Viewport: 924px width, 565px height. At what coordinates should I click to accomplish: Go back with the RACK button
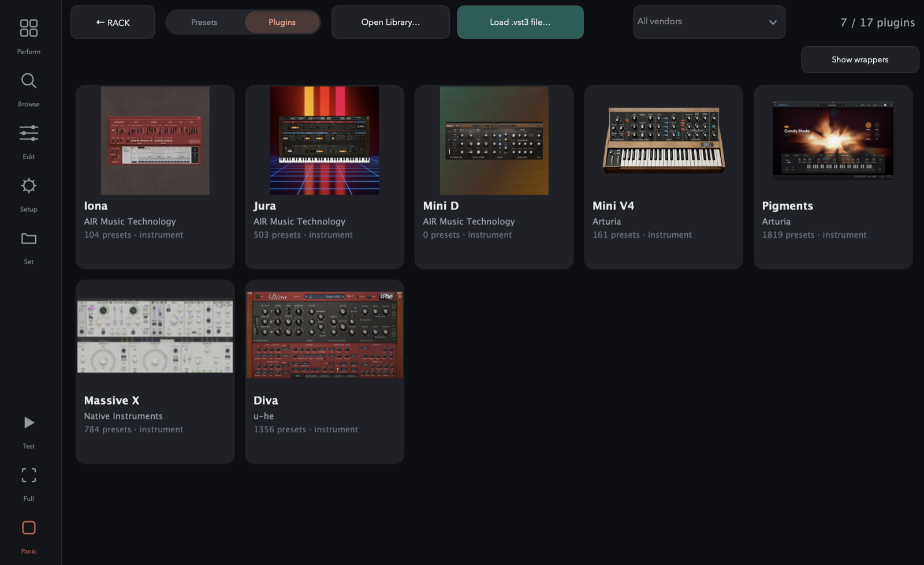(113, 23)
